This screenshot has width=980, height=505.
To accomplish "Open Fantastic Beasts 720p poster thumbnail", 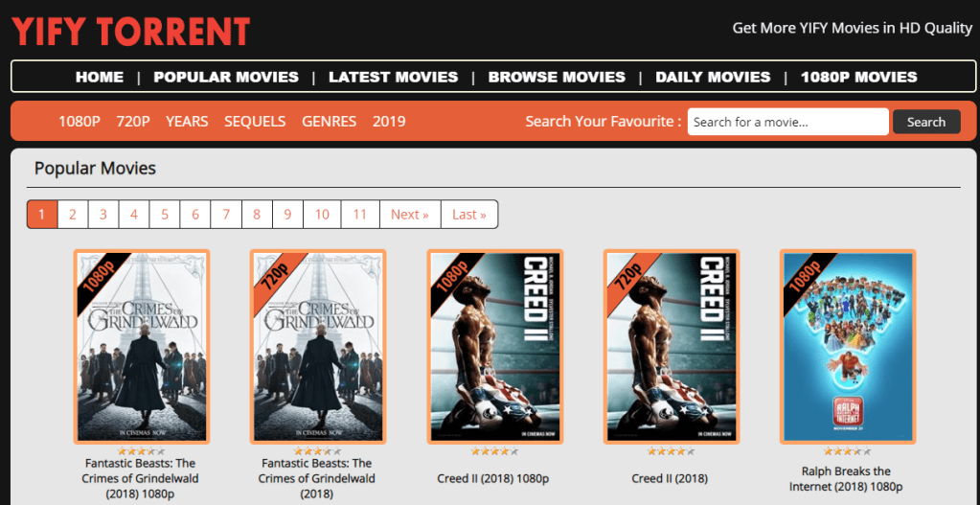I will click(318, 347).
